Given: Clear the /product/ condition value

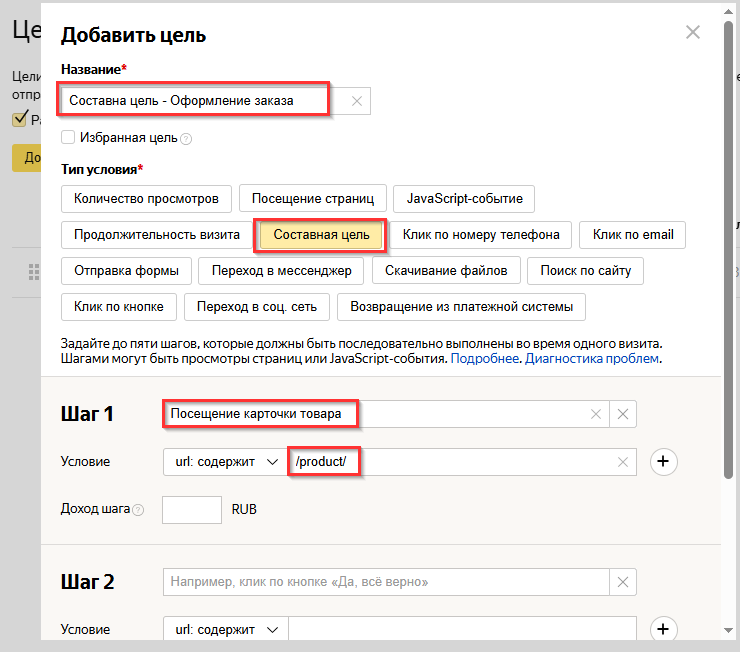Looking at the screenshot, I should pyautogui.click(x=623, y=461).
